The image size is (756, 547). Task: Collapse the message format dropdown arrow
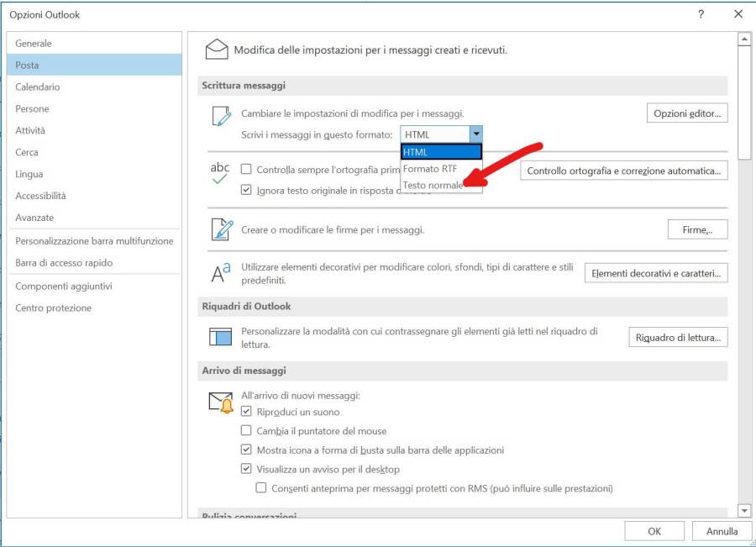(475, 134)
